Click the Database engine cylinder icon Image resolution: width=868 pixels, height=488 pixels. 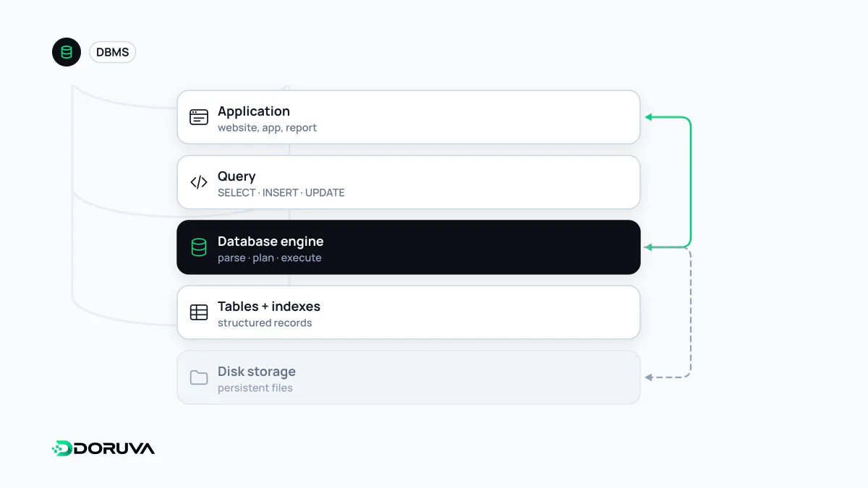tap(199, 247)
